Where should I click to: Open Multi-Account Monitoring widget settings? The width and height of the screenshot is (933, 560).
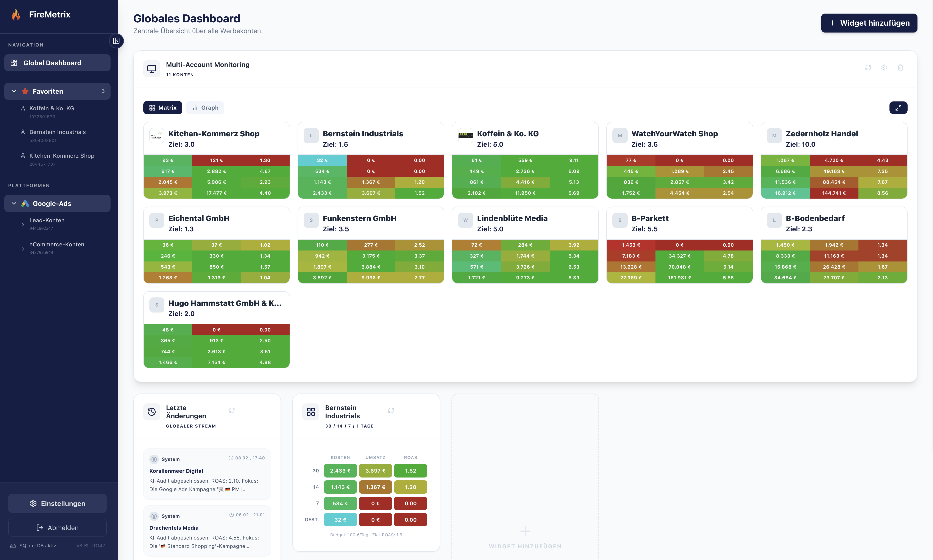(x=884, y=67)
